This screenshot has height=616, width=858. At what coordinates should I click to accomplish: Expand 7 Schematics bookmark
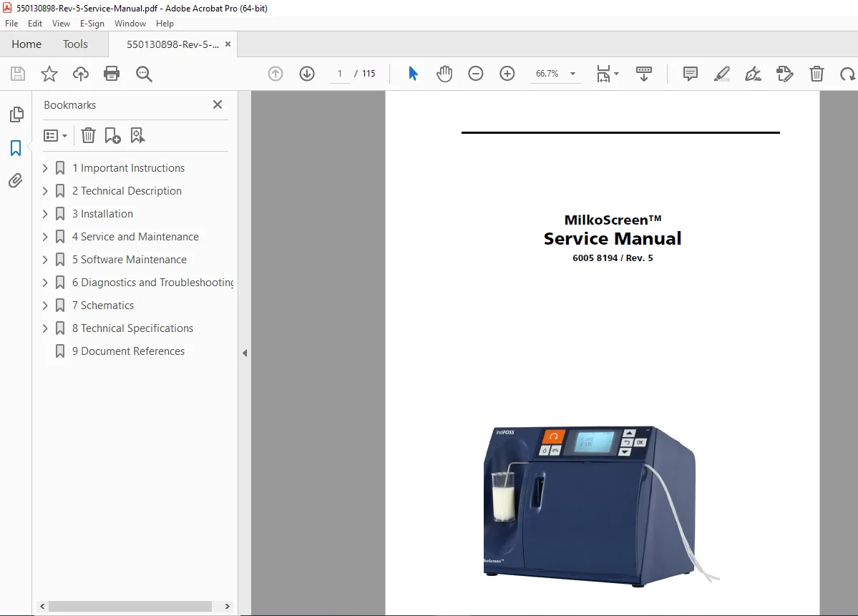point(45,305)
